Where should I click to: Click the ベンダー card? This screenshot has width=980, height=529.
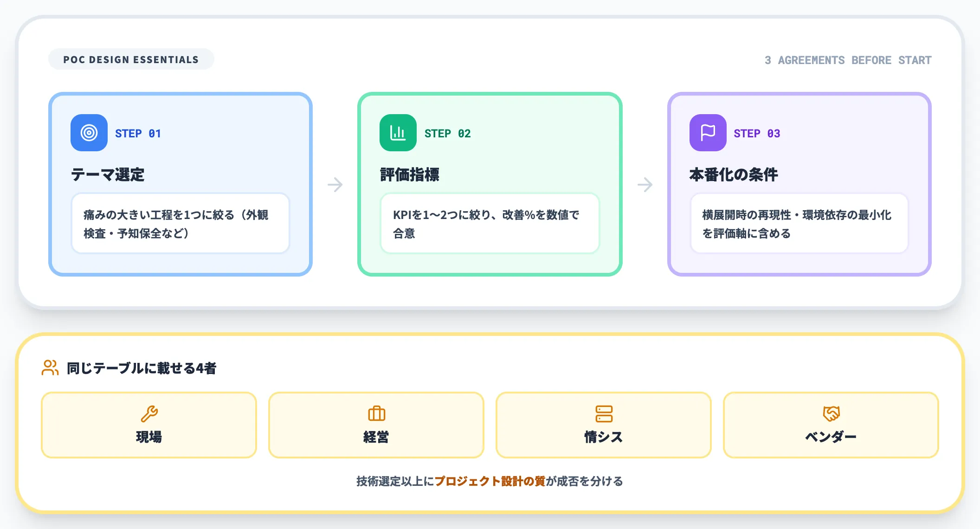(x=831, y=425)
